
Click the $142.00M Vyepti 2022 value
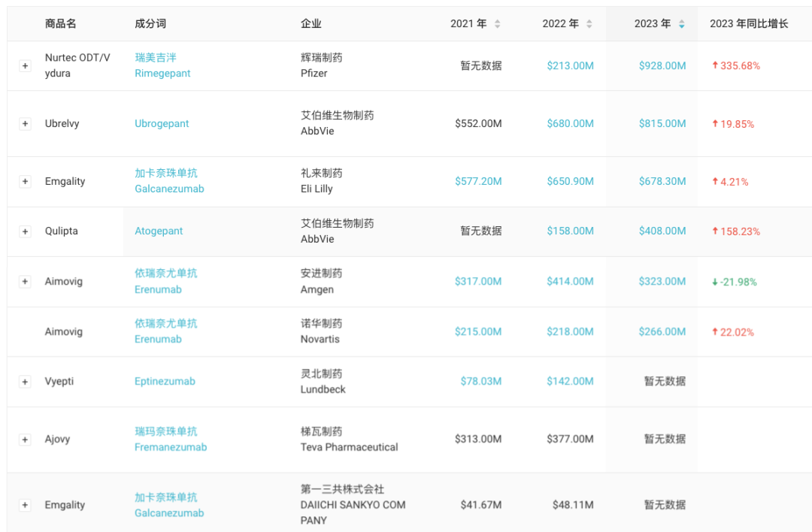point(570,382)
